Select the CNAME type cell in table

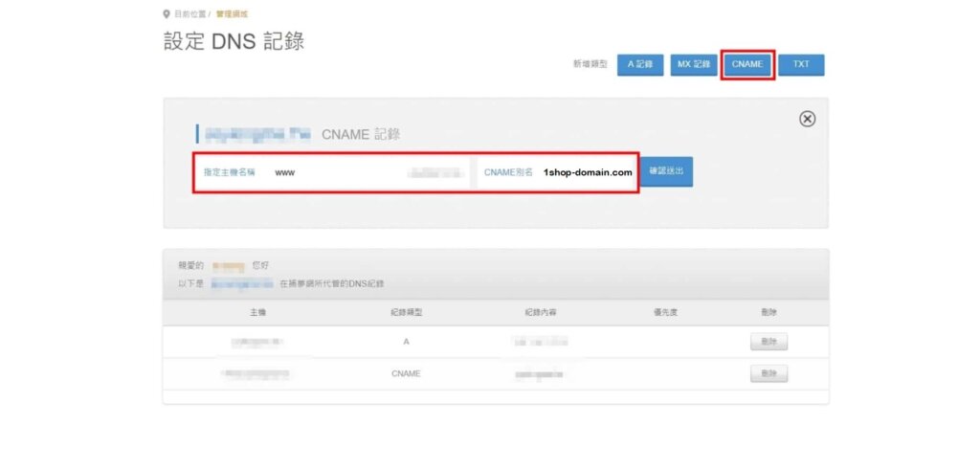coord(405,373)
